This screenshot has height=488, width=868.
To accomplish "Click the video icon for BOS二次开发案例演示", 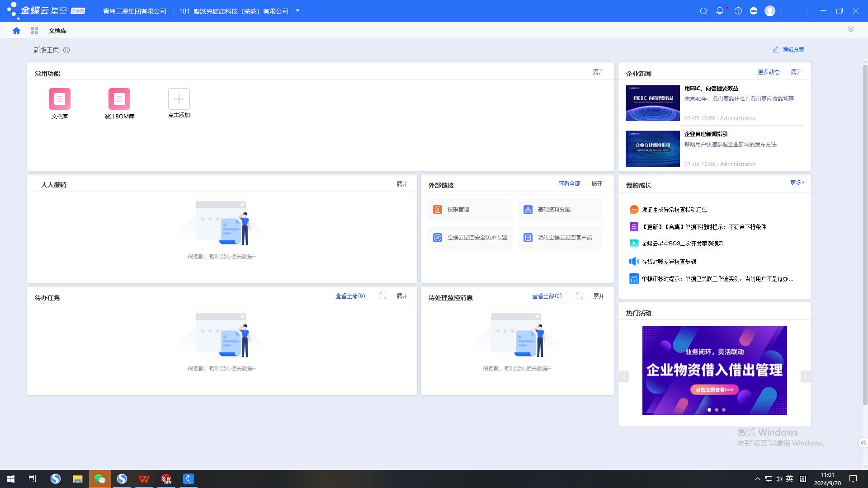I will [x=634, y=244].
